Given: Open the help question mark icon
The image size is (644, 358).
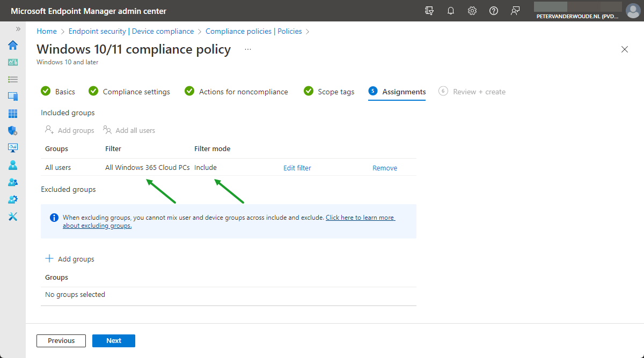Looking at the screenshot, I should 494,10.
